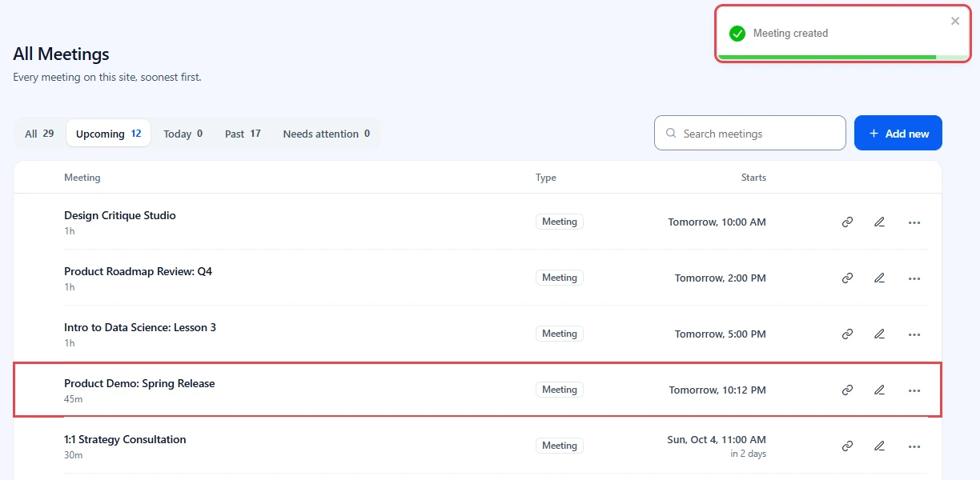Show the Today tab

(183, 134)
